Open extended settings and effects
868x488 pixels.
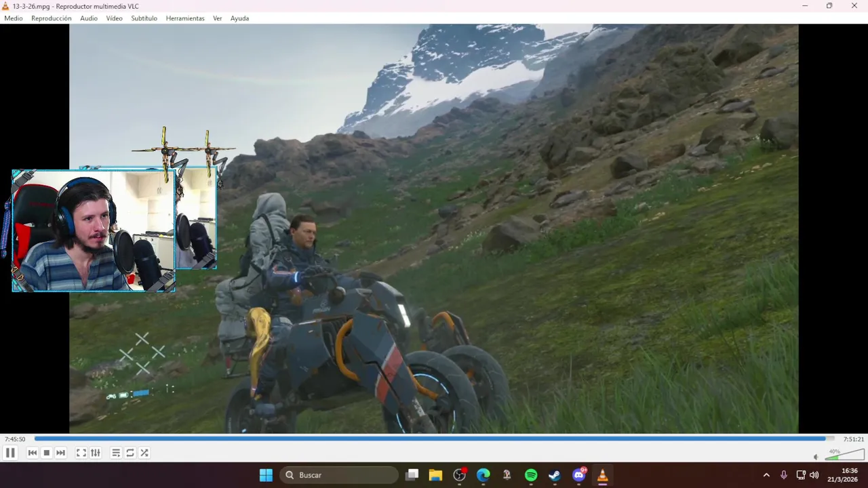tap(96, 453)
